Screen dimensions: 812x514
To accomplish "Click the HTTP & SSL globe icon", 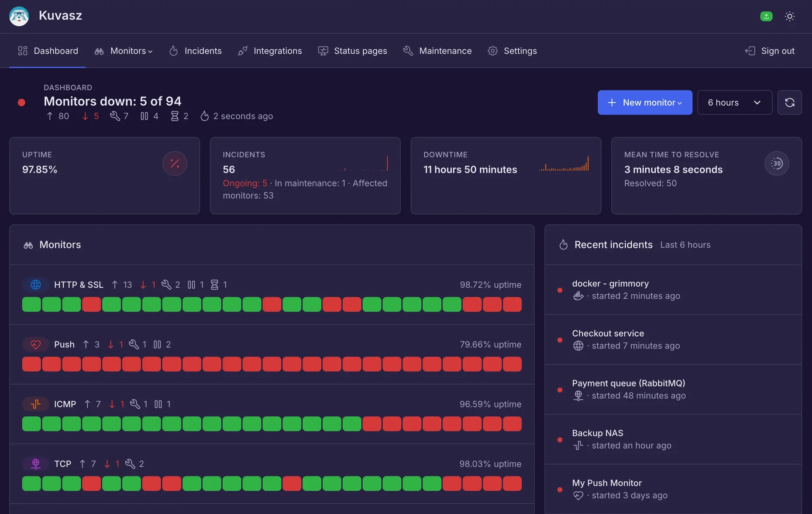I will tap(36, 285).
